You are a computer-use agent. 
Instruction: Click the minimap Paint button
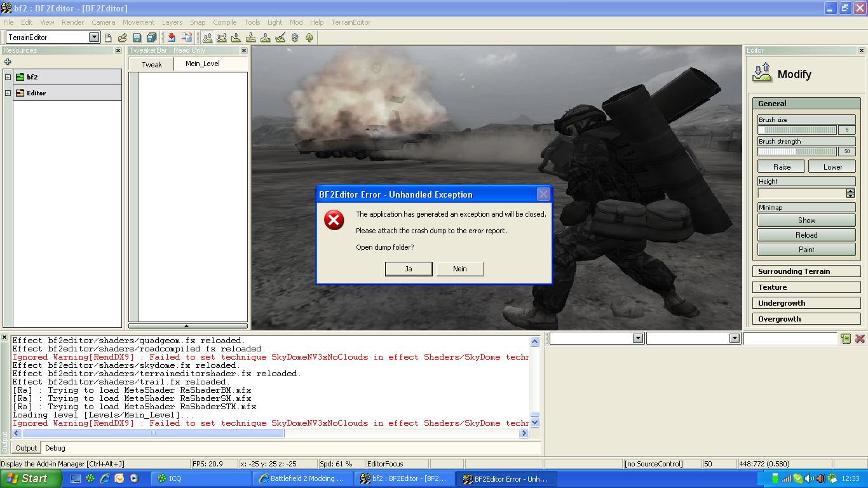pos(806,250)
